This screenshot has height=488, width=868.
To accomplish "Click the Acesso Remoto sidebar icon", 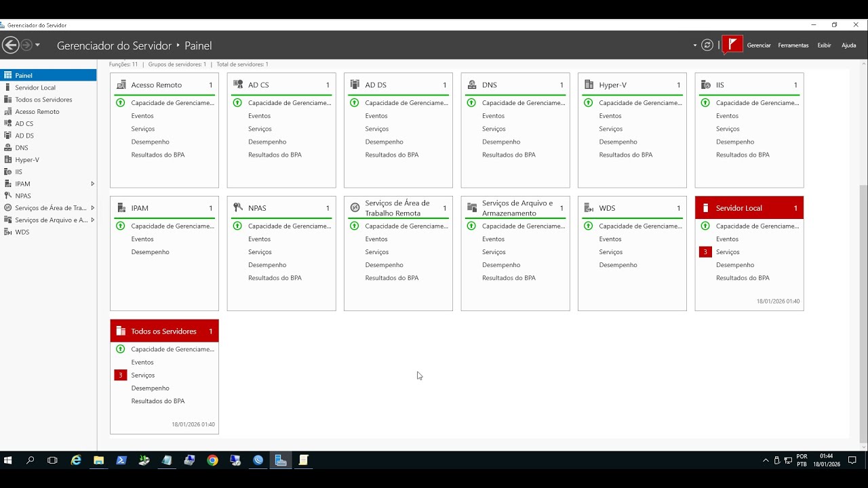I will pos(8,112).
